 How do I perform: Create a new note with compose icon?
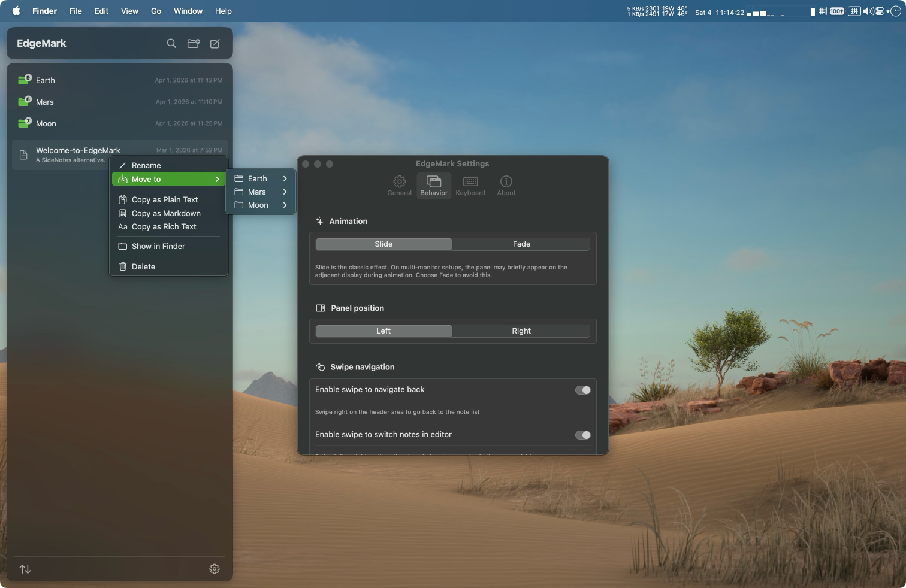215,43
